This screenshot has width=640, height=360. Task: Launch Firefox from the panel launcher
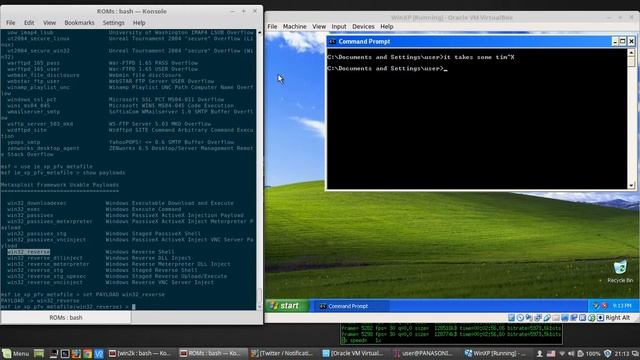click(x=76, y=353)
